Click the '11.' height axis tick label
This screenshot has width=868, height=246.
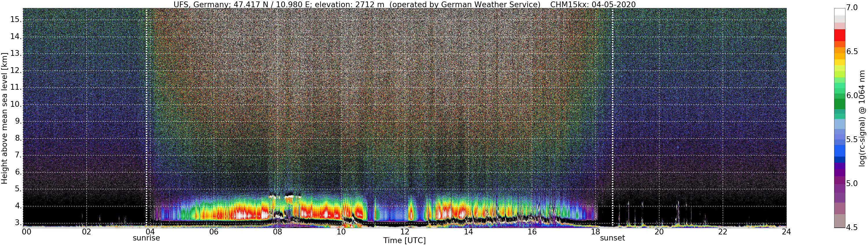point(16,87)
